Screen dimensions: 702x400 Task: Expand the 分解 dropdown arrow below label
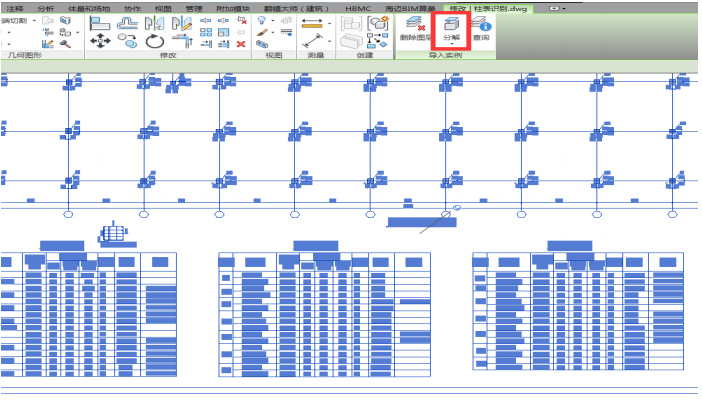pos(452,44)
